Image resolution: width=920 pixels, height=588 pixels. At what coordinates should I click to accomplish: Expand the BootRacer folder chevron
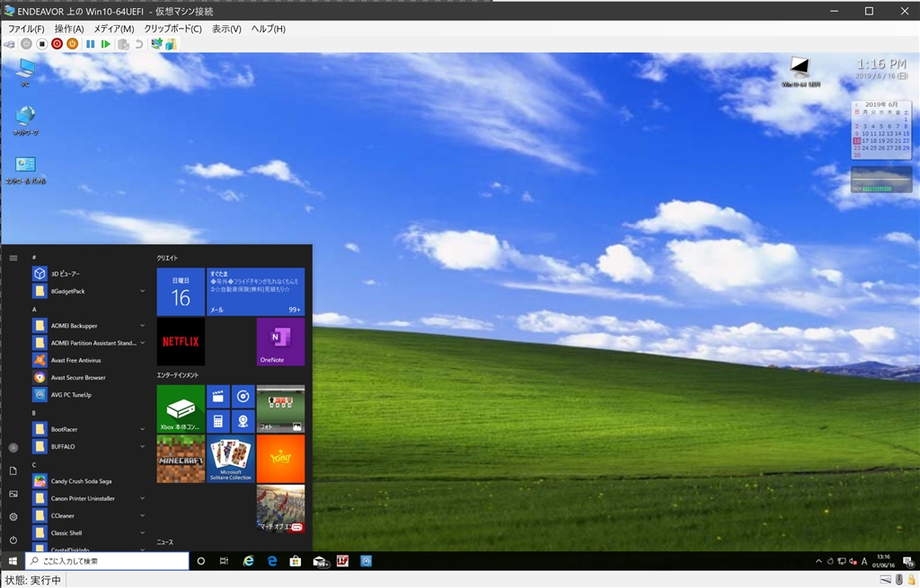pyautogui.click(x=142, y=430)
